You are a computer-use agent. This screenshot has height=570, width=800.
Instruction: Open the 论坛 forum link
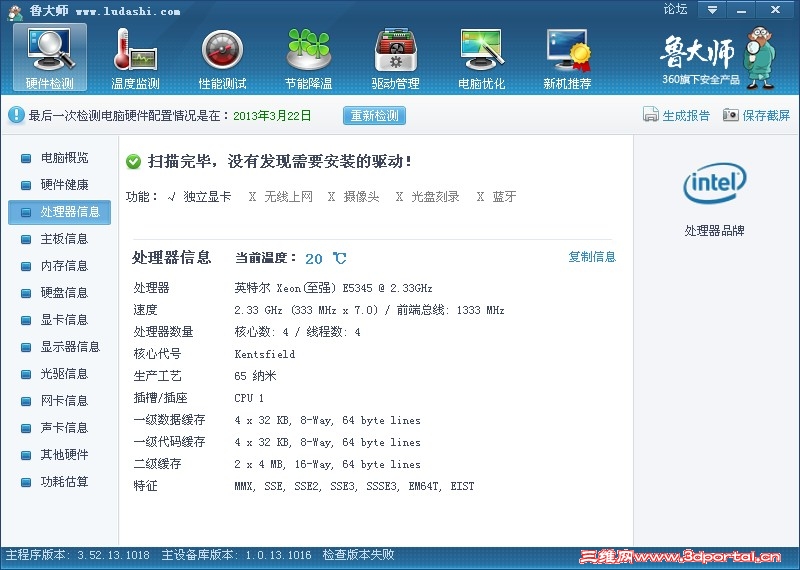[675, 9]
